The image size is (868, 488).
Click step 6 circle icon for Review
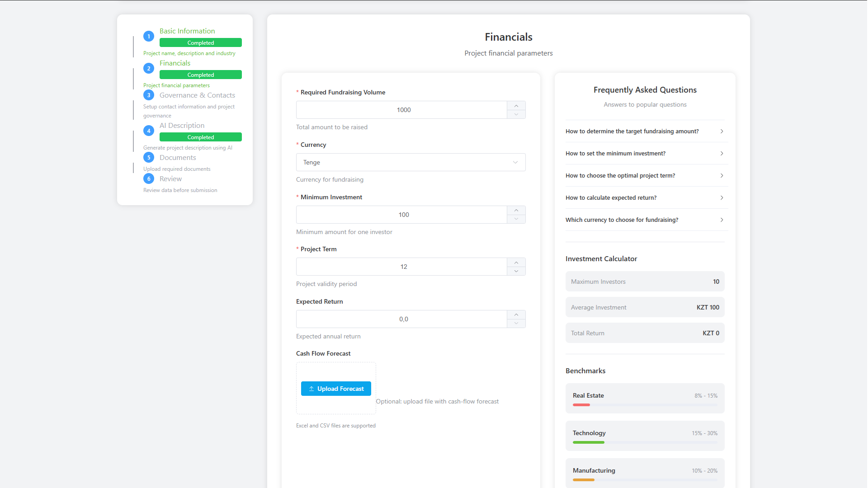149,179
